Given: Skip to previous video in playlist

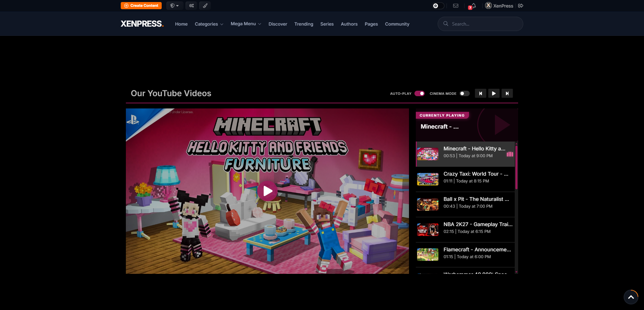Looking at the screenshot, I should coord(480,93).
